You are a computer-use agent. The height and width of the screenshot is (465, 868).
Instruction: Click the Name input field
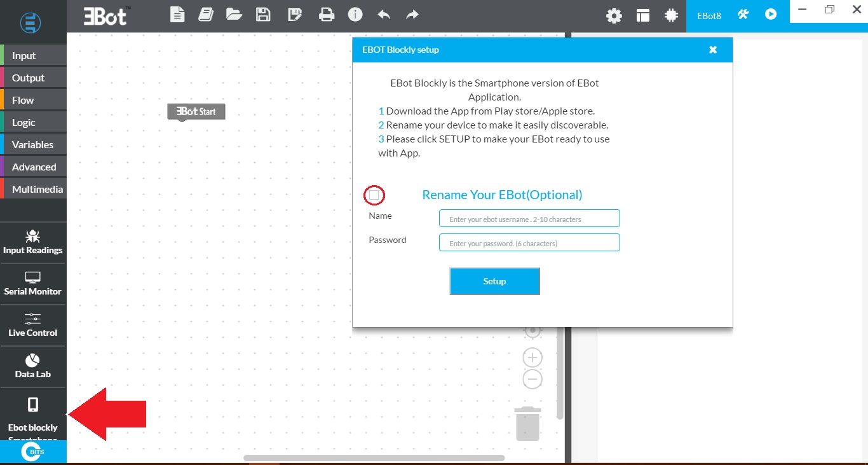529,218
